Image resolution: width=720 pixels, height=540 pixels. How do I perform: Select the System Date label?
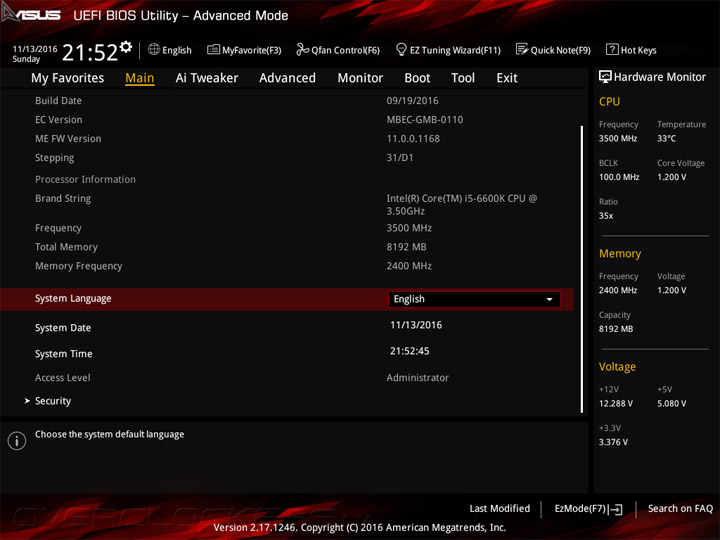click(x=63, y=328)
